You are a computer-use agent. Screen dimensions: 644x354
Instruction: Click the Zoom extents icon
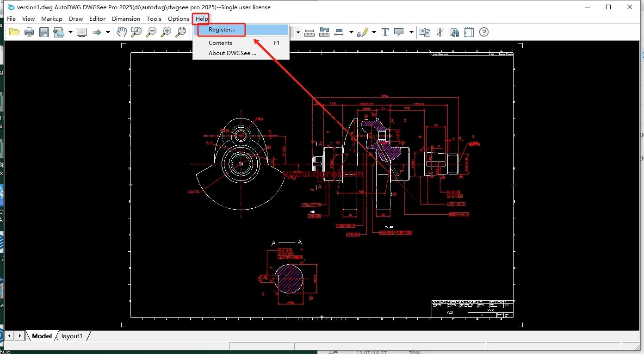[181, 32]
